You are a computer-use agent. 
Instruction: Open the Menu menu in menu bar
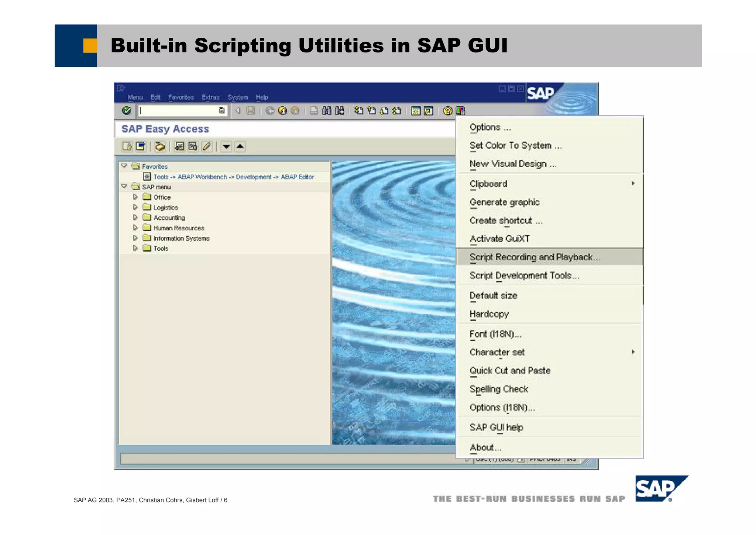click(135, 97)
